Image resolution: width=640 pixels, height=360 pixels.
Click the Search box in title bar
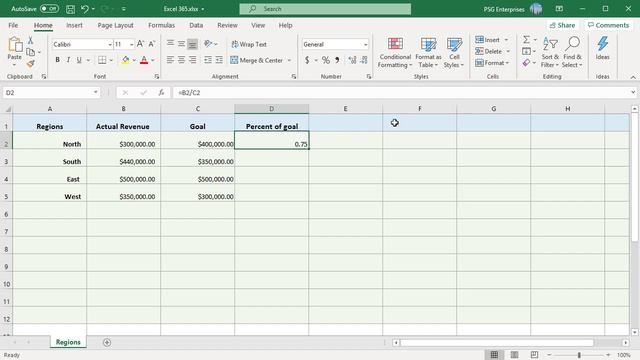pos(325,9)
